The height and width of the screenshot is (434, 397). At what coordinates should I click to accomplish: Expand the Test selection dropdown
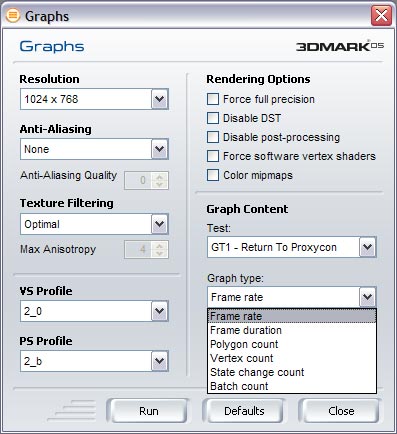[368, 247]
